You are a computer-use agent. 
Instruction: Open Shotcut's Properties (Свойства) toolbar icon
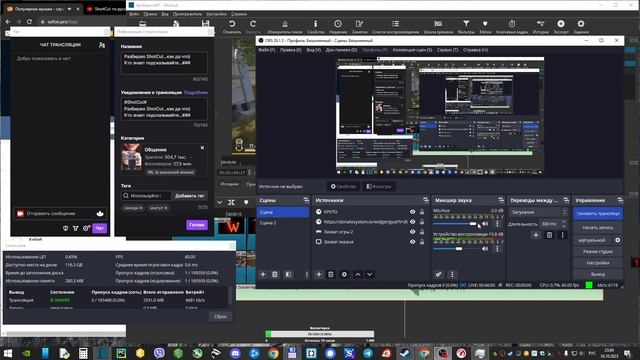316,24
